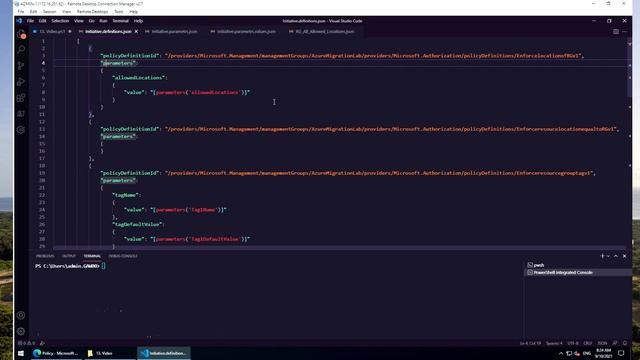The image size is (640, 360).
Task: Show hidden system tray icons
Action: click(561, 353)
